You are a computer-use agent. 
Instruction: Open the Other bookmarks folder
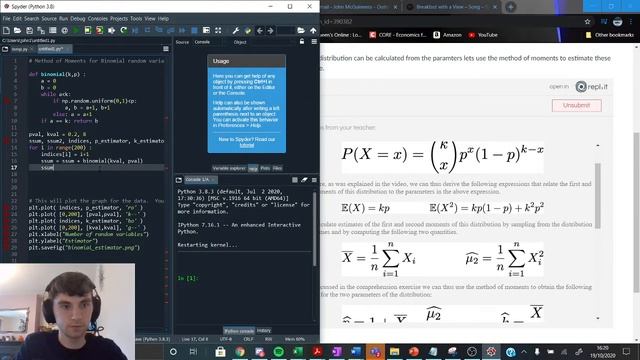[609, 35]
